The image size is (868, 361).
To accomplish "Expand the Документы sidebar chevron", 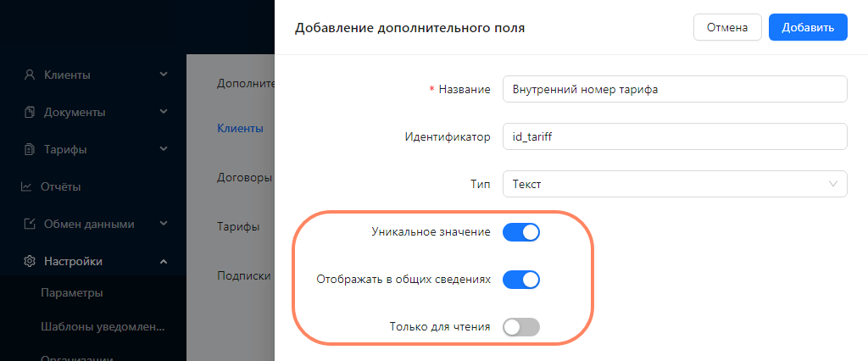I will (164, 112).
